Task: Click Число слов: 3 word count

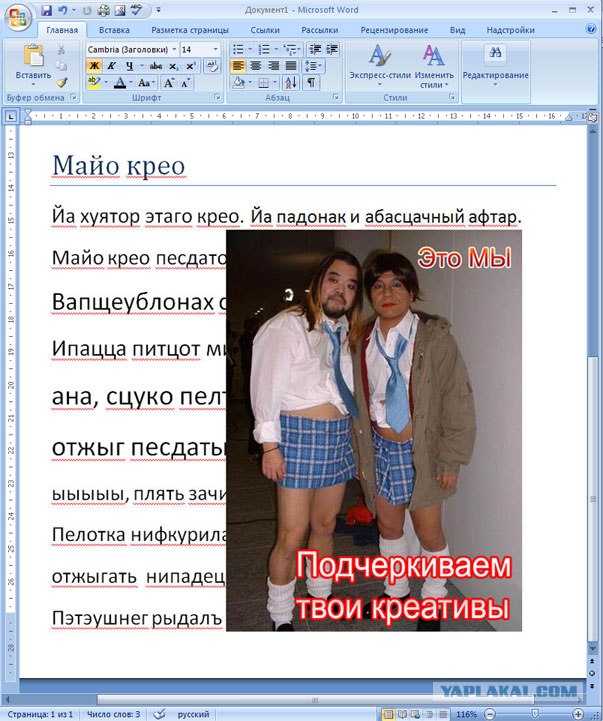Action: tap(113, 714)
